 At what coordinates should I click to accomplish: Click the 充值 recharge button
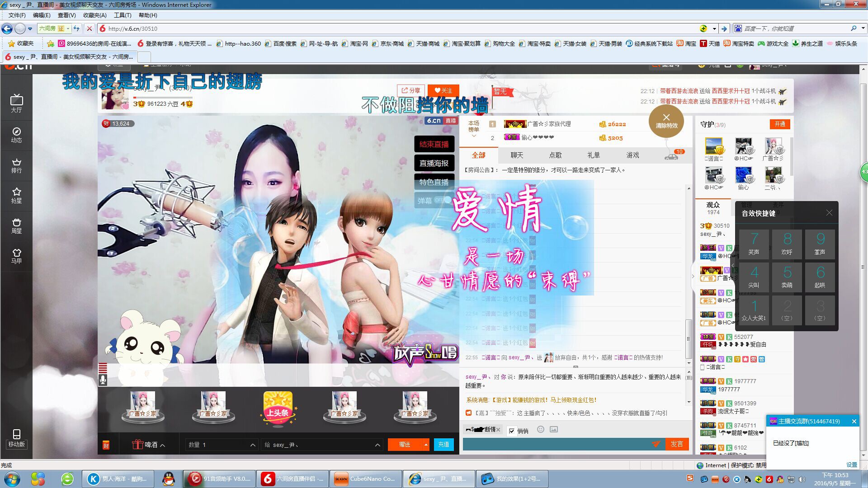coord(444,445)
